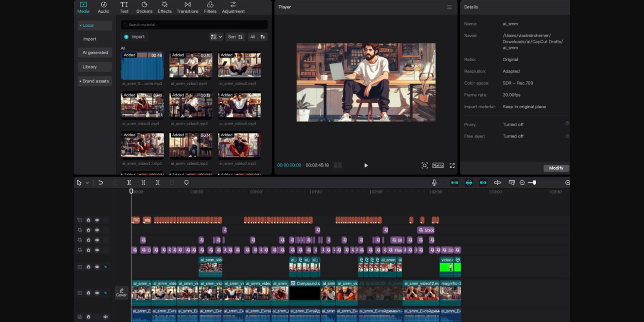Open the Player panel hamburger menu
Image resolution: width=644 pixels, height=322 pixels.
[449, 7]
